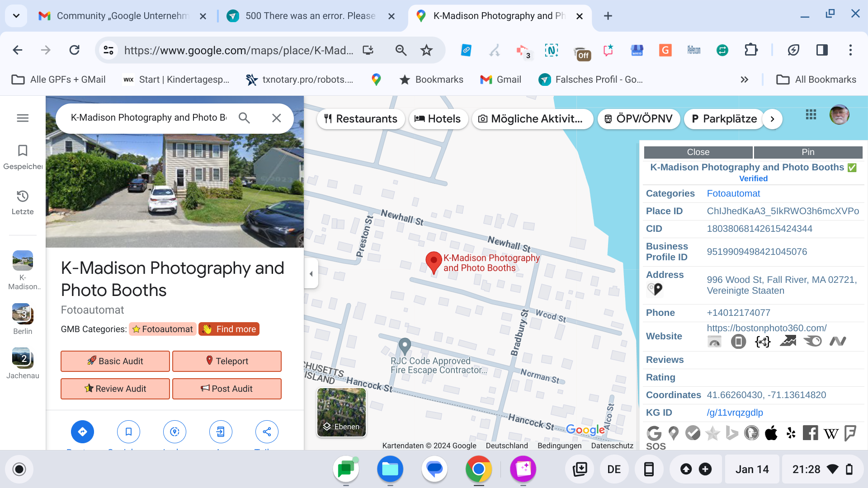The height and width of the screenshot is (488, 868).
Task: Click the Basic Audit button
Action: click(x=115, y=361)
